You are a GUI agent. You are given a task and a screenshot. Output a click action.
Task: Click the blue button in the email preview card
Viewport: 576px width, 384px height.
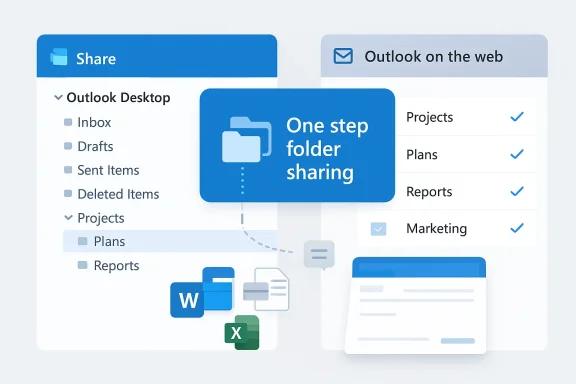[x=458, y=341]
